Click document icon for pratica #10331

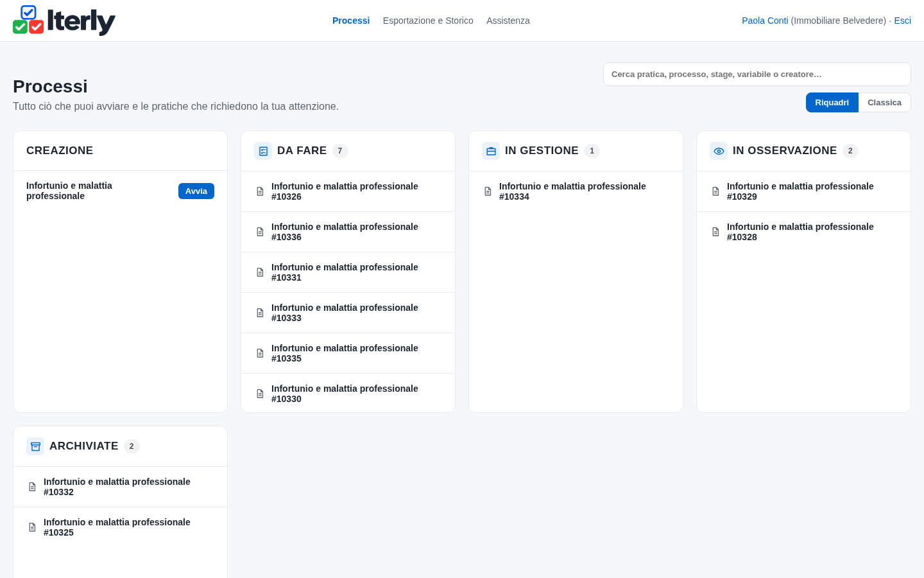pyautogui.click(x=260, y=272)
